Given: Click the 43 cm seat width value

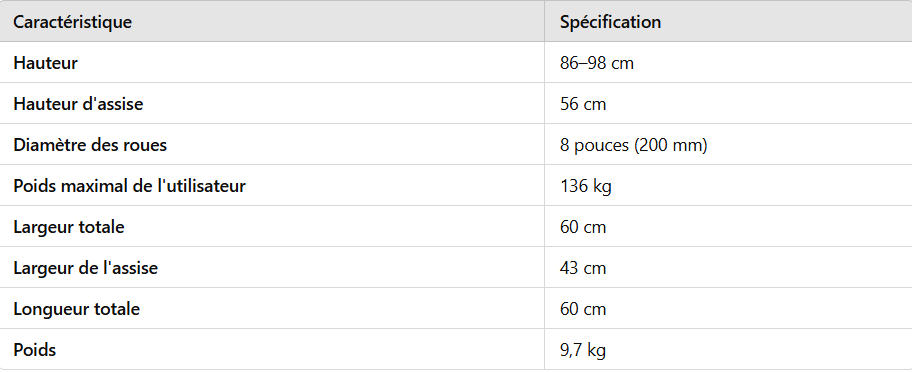Looking at the screenshot, I should [x=583, y=268].
